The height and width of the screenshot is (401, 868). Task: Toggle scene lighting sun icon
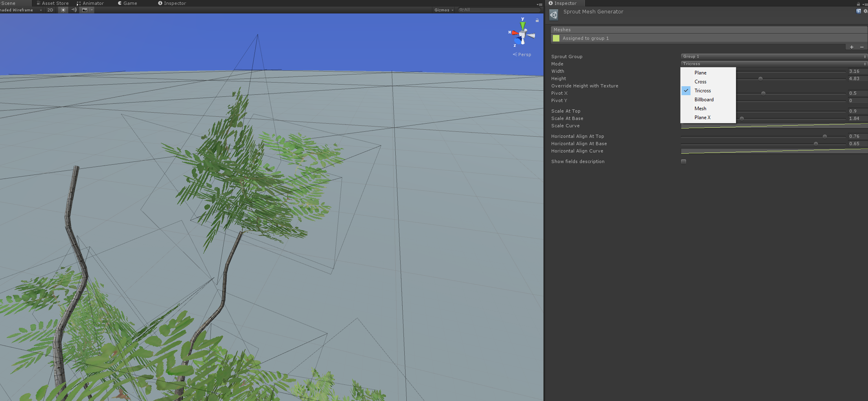point(63,10)
